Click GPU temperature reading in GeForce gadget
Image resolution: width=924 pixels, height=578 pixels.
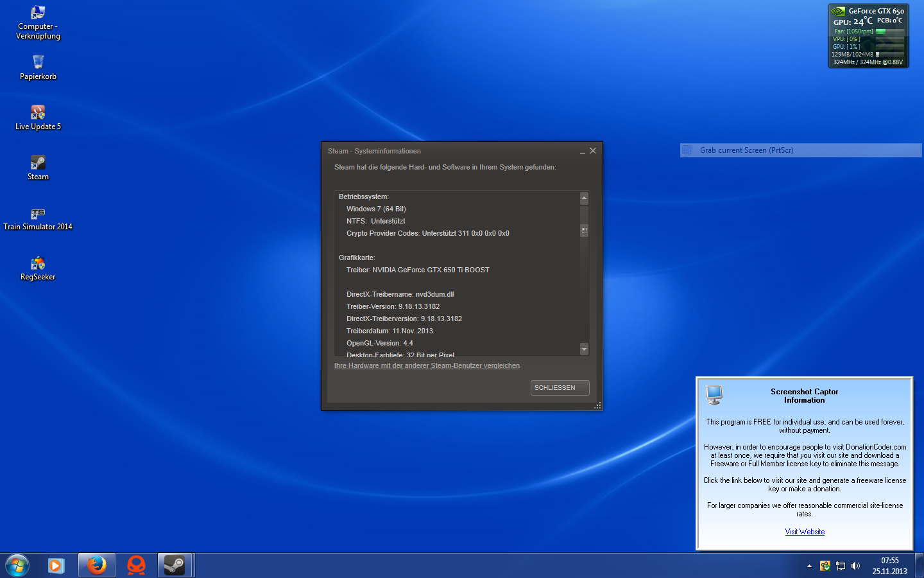tap(853, 22)
